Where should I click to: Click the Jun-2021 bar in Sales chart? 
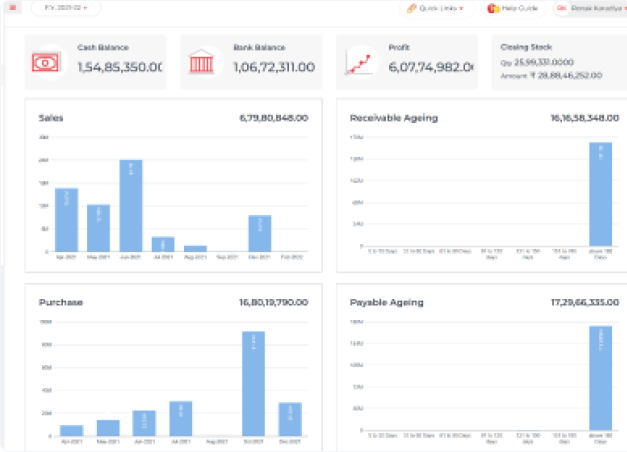point(131,205)
